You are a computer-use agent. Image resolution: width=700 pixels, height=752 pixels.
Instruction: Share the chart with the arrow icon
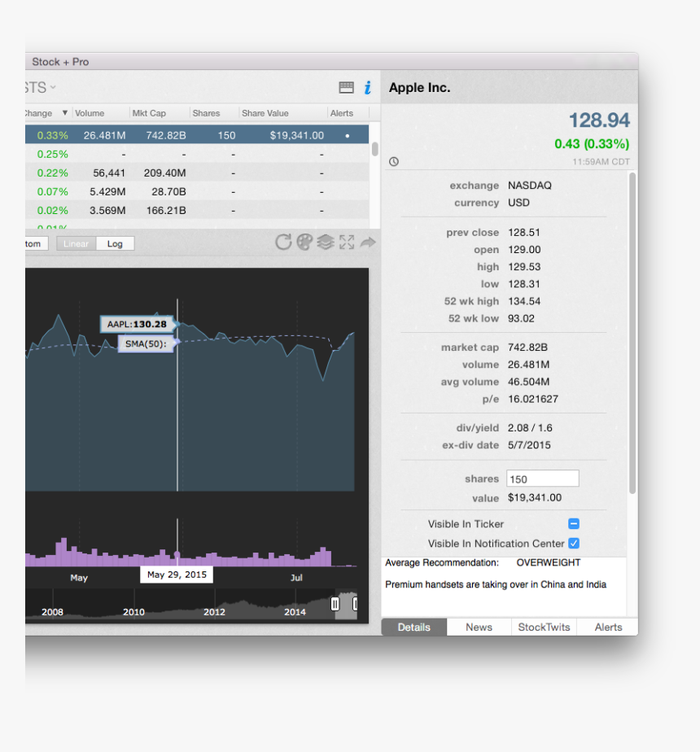point(368,243)
